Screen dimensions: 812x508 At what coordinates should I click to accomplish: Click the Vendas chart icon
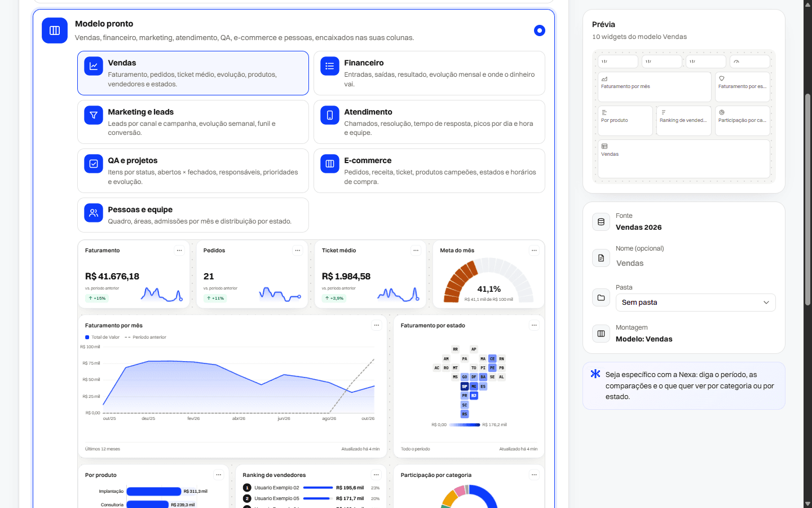(x=94, y=66)
